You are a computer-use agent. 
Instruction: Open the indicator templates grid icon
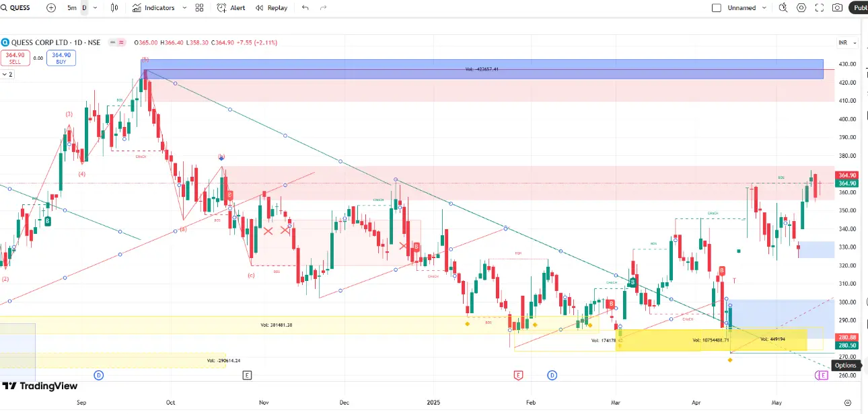coord(199,8)
